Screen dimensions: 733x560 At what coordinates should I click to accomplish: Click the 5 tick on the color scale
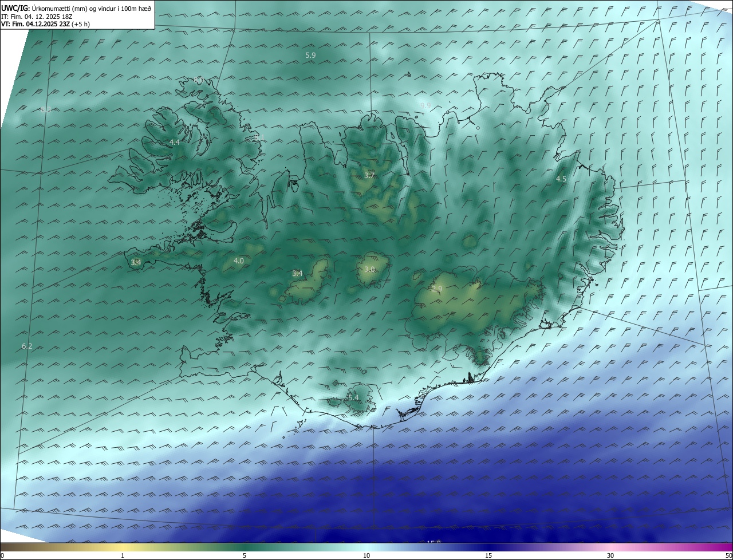[245, 555]
